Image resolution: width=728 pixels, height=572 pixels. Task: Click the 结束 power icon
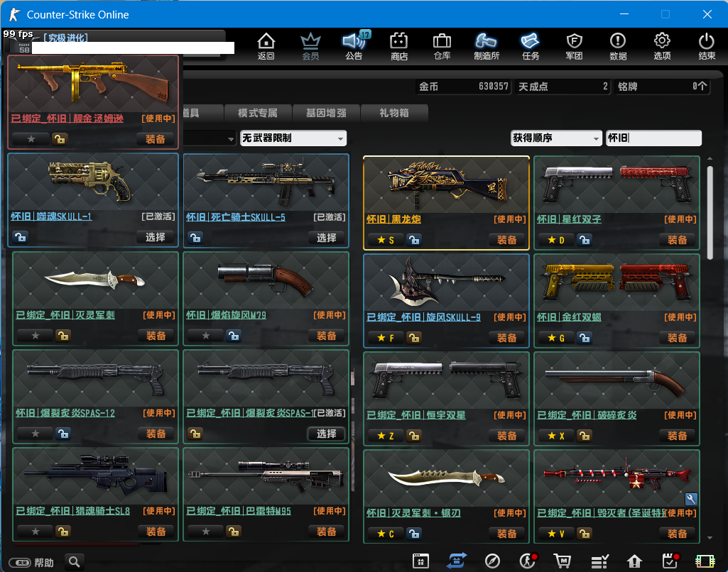coord(707,46)
